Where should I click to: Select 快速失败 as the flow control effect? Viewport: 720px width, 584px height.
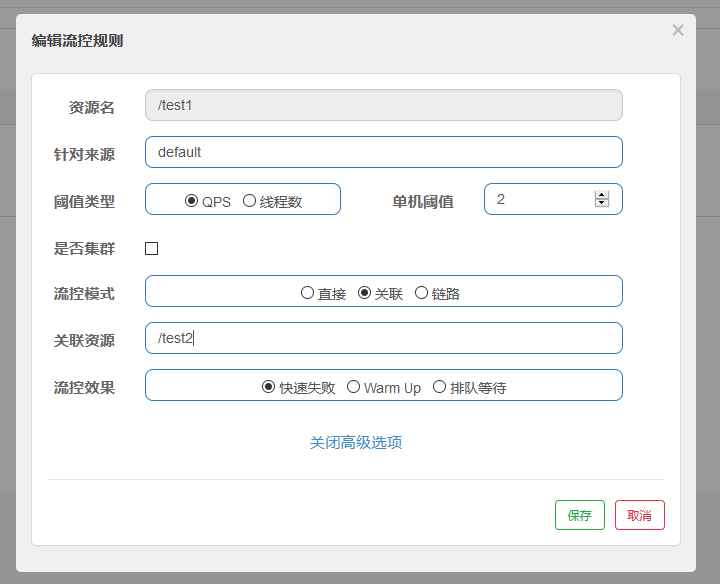[269, 387]
